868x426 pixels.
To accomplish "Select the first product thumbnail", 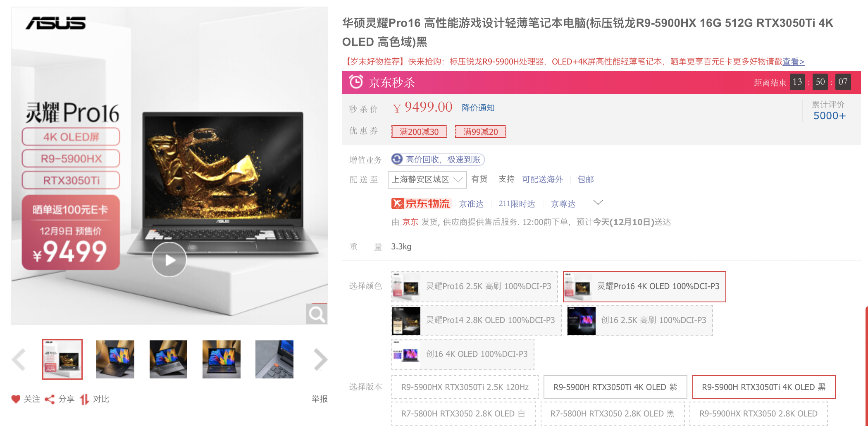I will pyautogui.click(x=62, y=359).
